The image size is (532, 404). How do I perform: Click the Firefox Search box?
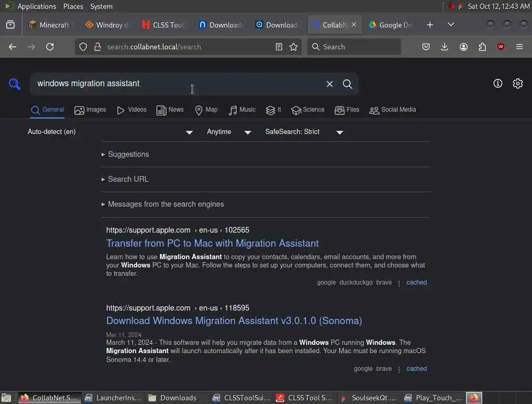(354, 47)
